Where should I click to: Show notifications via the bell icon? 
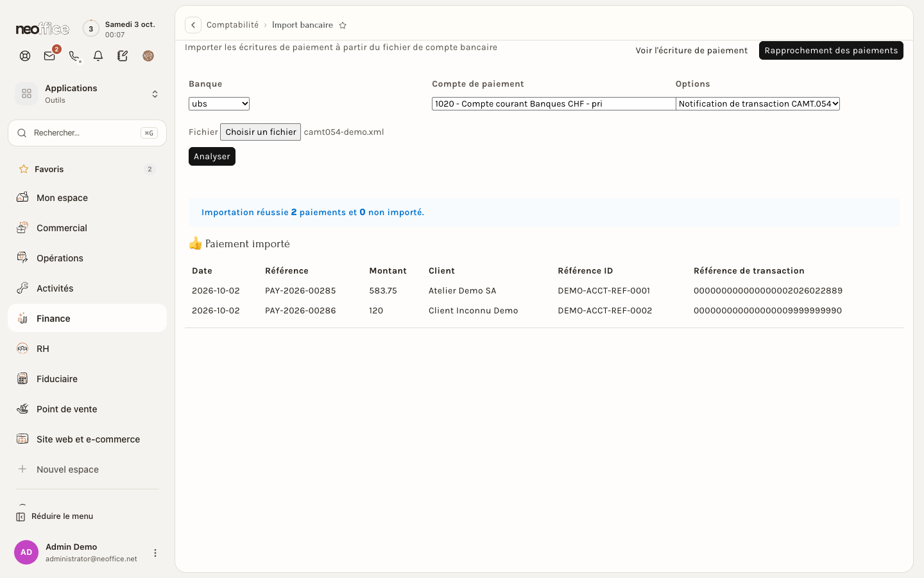[x=98, y=56]
